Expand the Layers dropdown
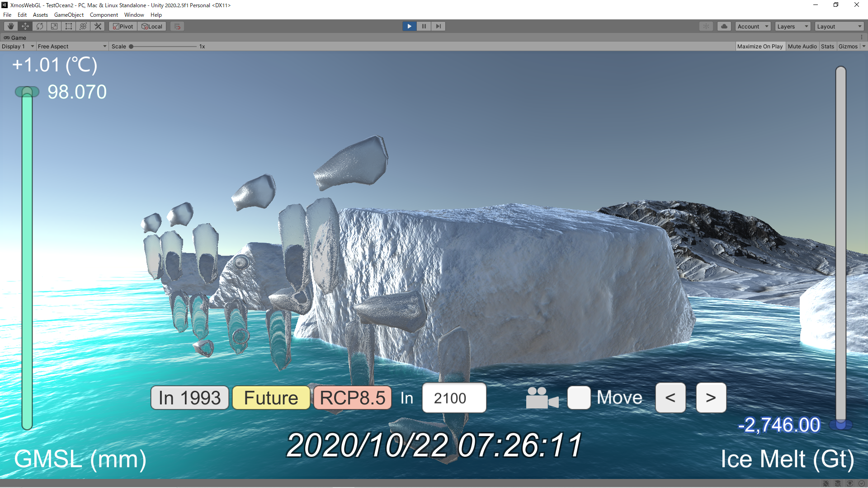The image size is (868, 488). point(793,26)
